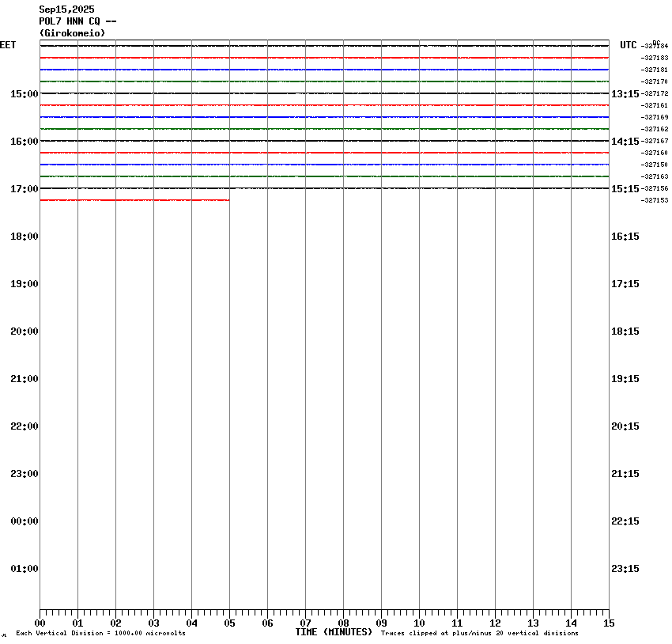Click the DC offset value "-327153"

point(655,200)
